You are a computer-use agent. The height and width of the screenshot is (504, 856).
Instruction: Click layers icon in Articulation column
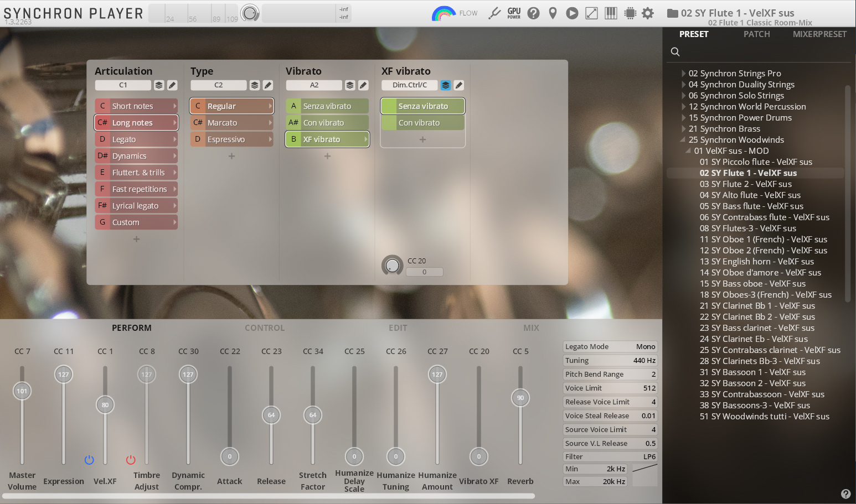click(x=159, y=85)
